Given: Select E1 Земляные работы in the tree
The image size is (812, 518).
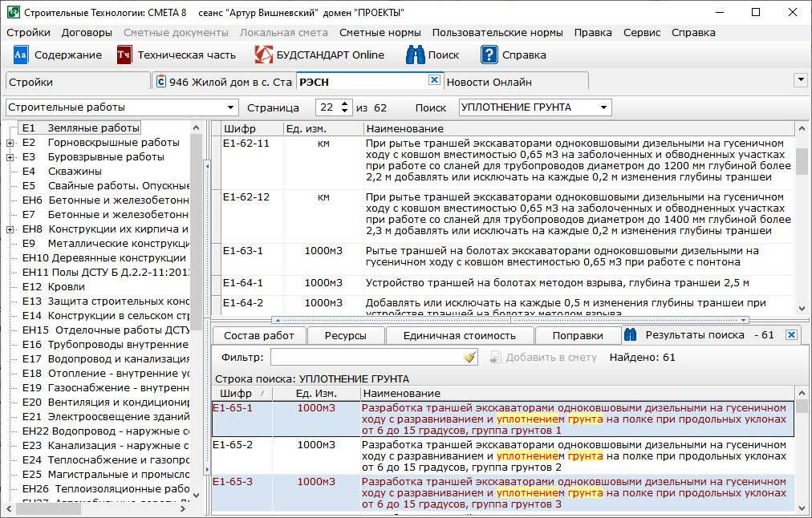Looking at the screenshot, I should 80,127.
